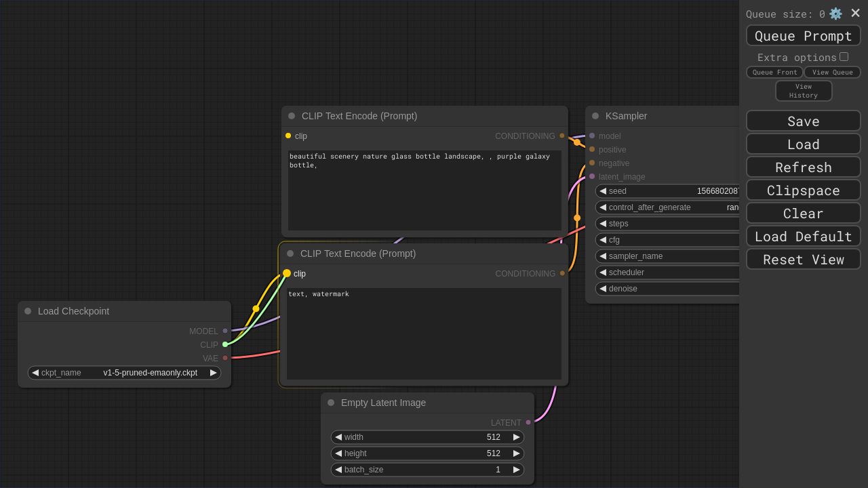Click the CLIP output port on Load Checkpoint
This screenshot has height=488, width=868.
pos(225,344)
